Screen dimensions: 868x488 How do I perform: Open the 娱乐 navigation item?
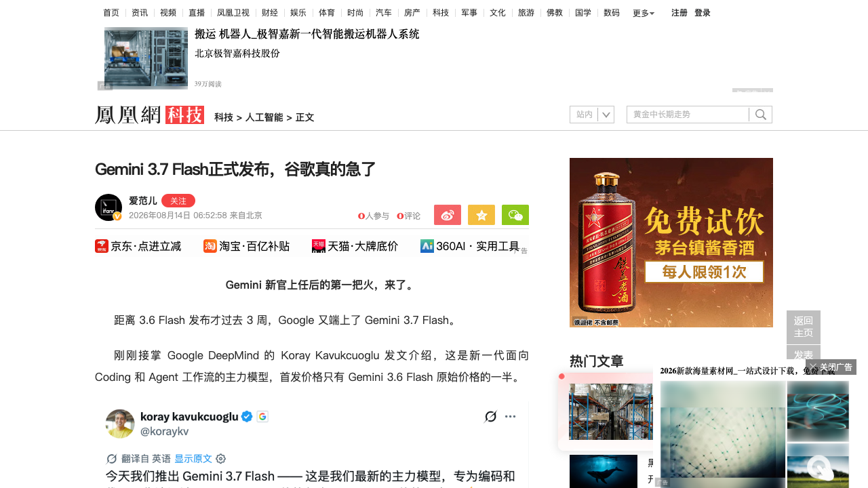tap(298, 12)
